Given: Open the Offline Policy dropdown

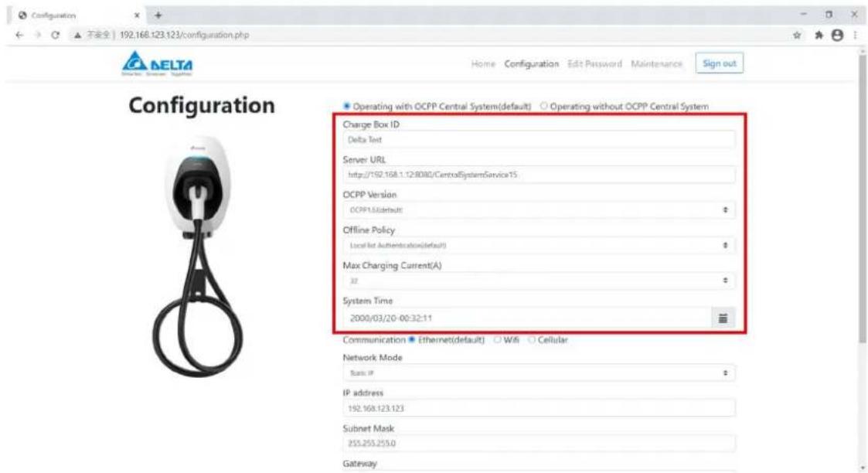Looking at the screenshot, I should coord(539,245).
